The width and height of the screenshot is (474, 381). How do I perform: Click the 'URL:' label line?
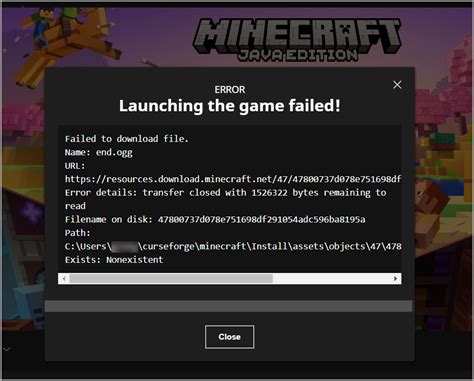click(75, 166)
